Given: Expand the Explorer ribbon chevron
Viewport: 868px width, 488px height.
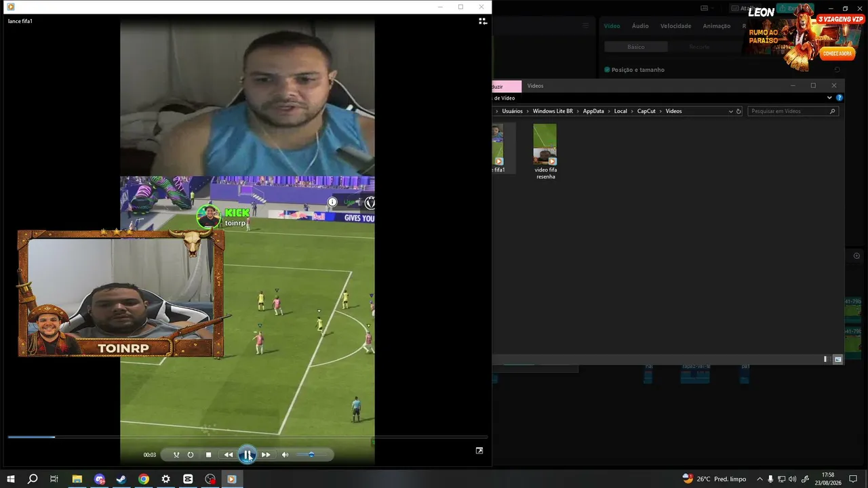Looking at the screenshot, I should click(829, 98).
